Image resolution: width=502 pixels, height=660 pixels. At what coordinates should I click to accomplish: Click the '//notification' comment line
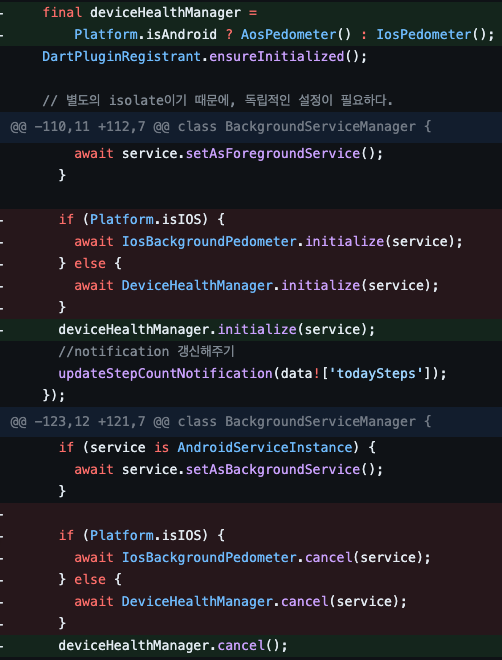pyautogui.click(x=146, y=351)
